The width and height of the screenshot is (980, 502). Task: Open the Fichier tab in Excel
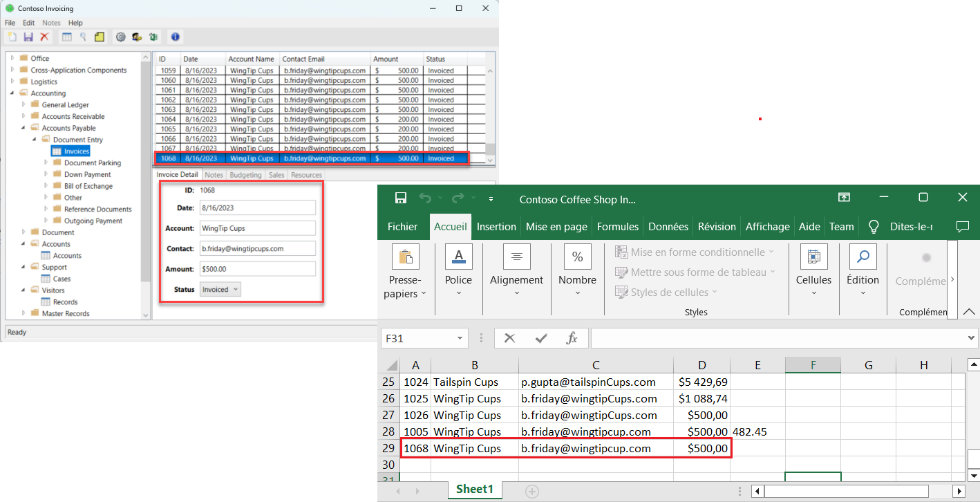[x=403, y=227]
